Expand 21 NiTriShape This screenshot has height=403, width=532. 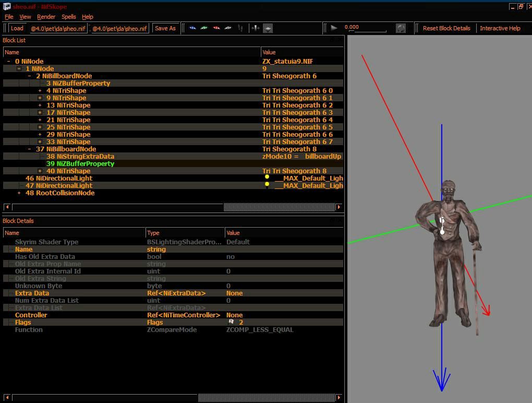(40, 120)
